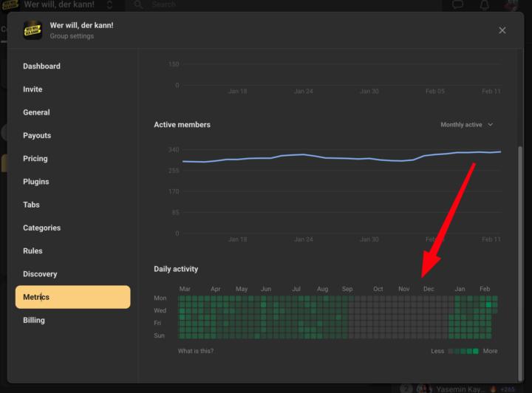
Task: Click the scrollbar of the settings panel
Action: tap(520, 263)
